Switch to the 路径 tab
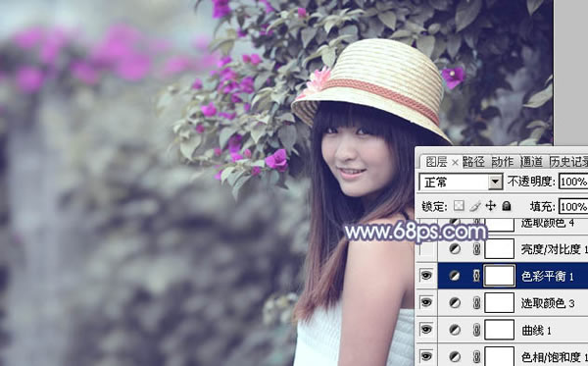 (x=473, y=162)
